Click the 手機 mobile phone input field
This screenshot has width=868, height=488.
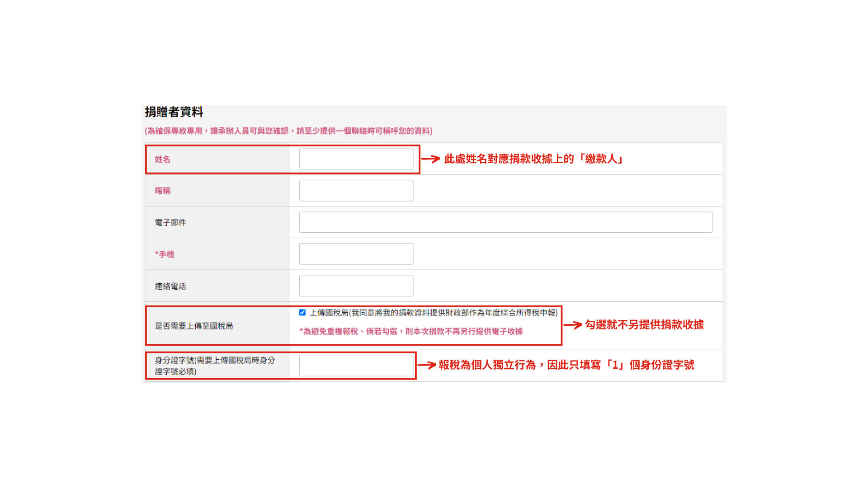point(356,254)
